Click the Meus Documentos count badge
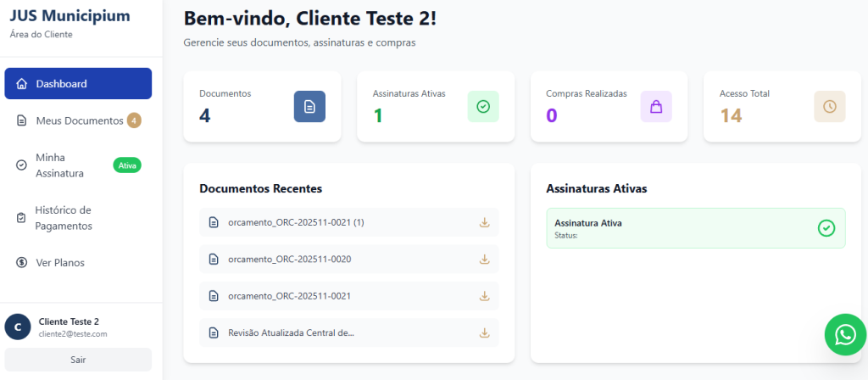 (x=134, y=120)
